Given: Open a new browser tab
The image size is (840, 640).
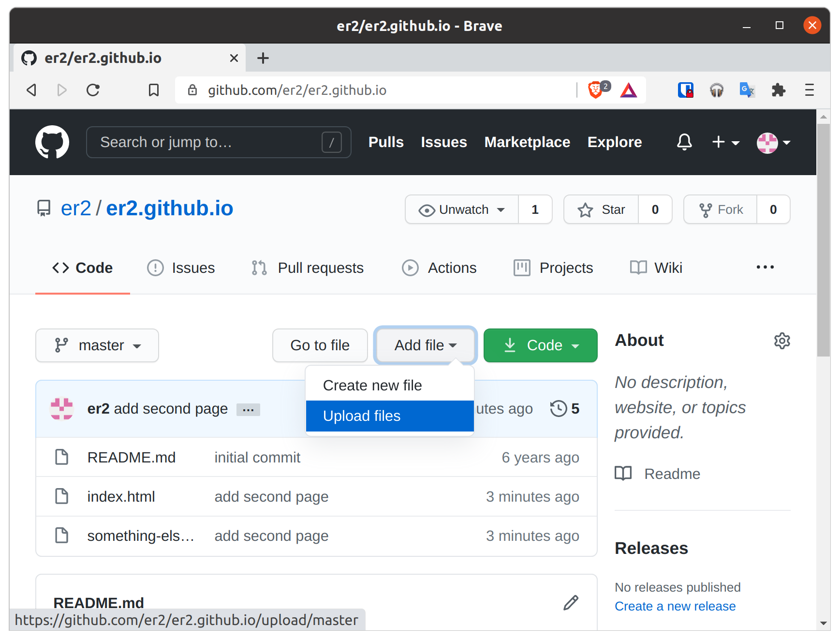Looking at the screenshot, I should tap(263, 58).
